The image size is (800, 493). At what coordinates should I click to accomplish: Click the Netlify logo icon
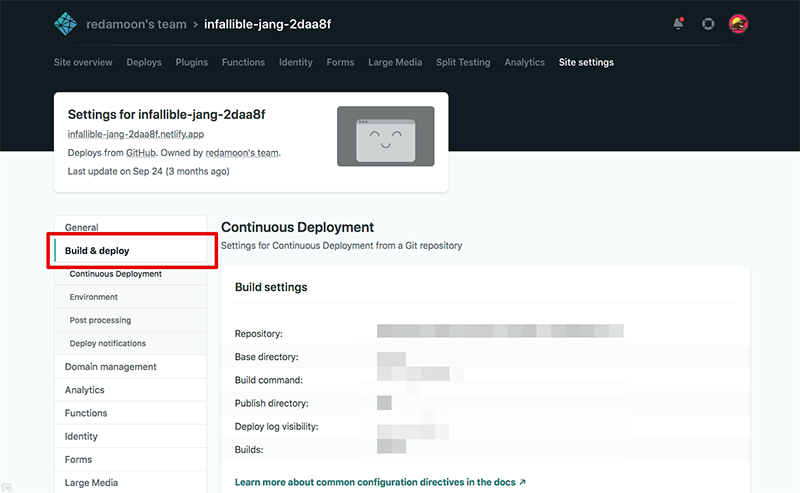coord(66,24)
